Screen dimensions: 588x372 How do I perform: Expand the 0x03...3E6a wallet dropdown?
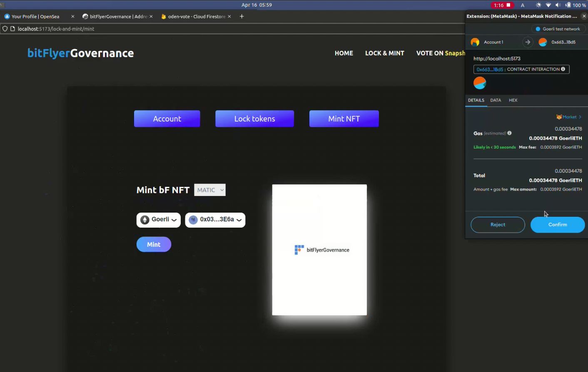(215, 220)
